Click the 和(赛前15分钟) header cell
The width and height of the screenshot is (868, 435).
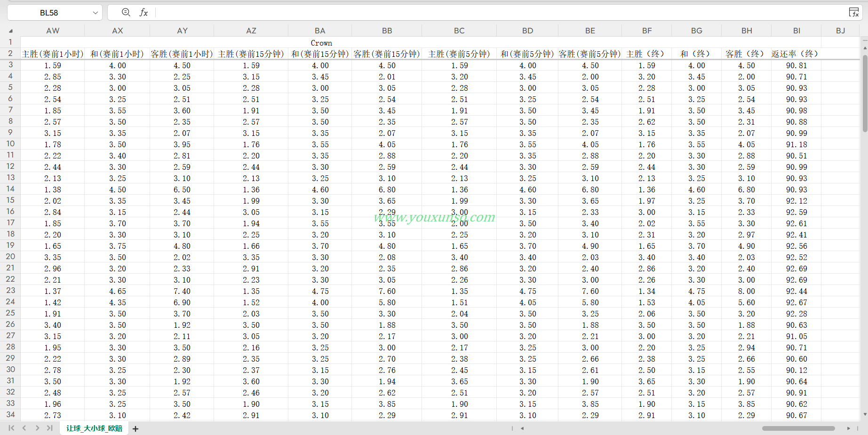[320, 54]
